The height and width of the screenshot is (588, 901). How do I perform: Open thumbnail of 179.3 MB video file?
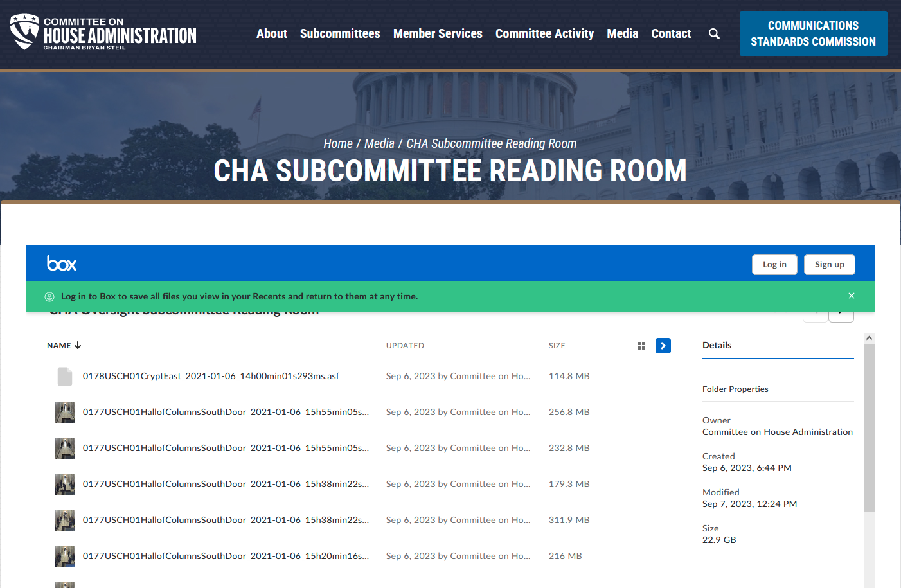pyautogui.click(x=65, y=485)
